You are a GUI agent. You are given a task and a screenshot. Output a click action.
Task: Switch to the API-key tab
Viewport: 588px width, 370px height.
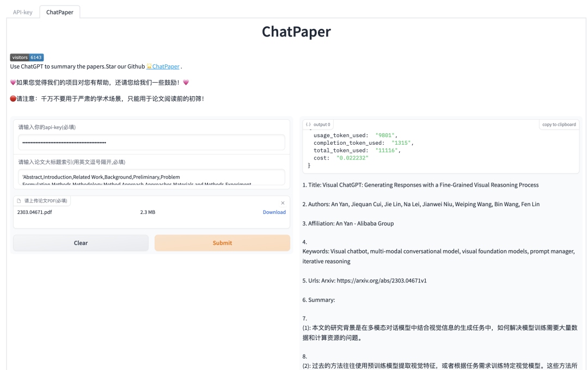[x=22, y=12]
